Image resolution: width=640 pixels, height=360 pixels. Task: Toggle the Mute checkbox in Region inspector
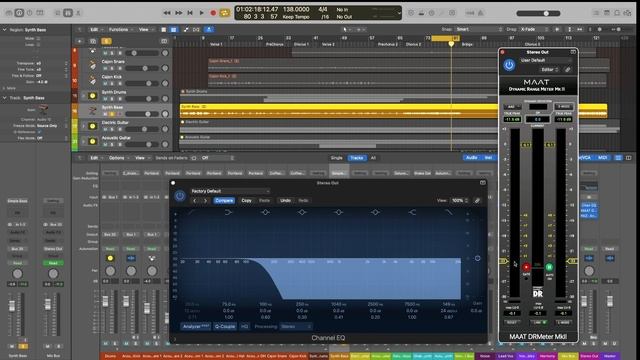tap(38, 38)
